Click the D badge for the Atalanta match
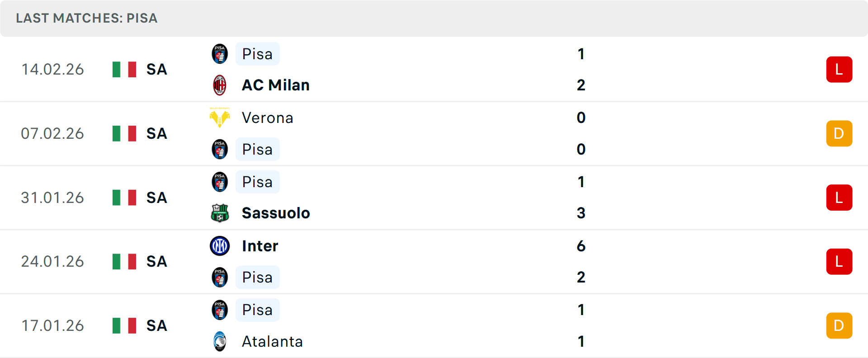Image resolution: width=868 pixels, height=358 pixels. 839,325
